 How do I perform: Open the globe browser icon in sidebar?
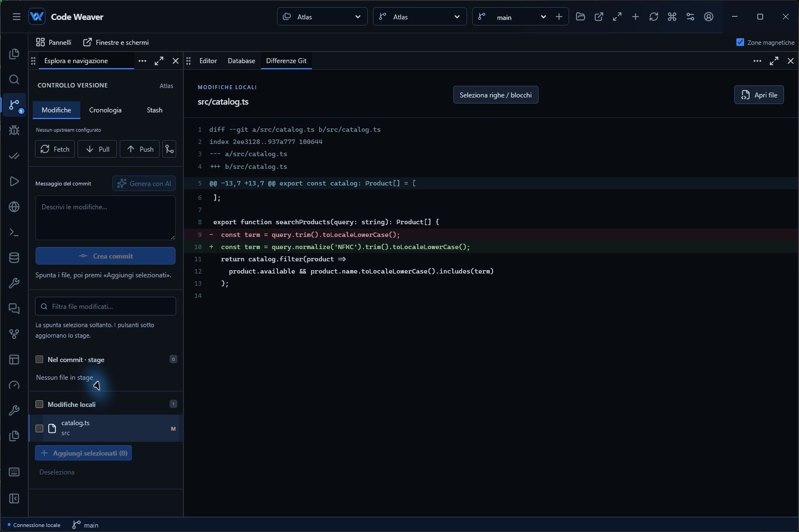point(14,206)
